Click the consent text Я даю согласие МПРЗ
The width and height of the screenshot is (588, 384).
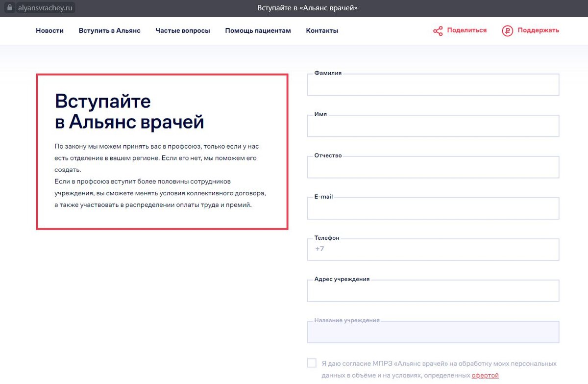[439, 370]
